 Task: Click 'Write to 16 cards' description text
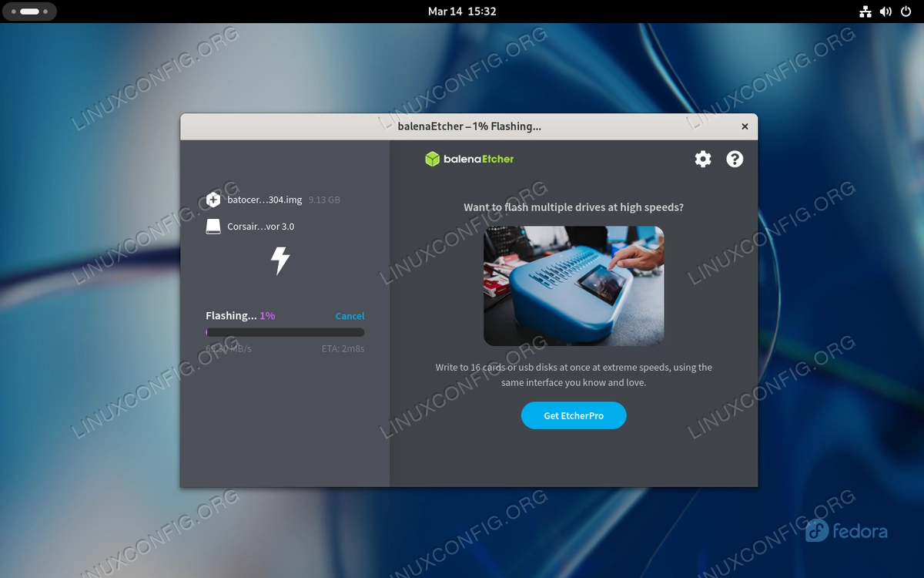(574, 375)
